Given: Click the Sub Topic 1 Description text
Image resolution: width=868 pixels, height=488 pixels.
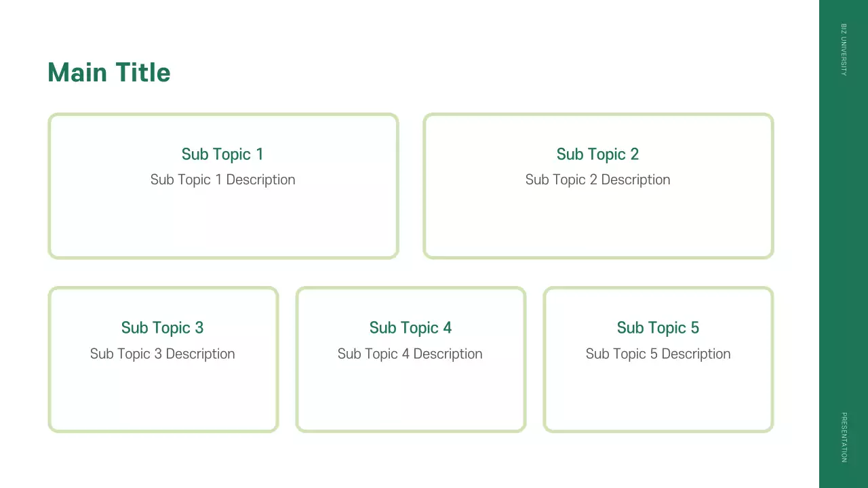Looking at the screenshot, I should point(222,180).
